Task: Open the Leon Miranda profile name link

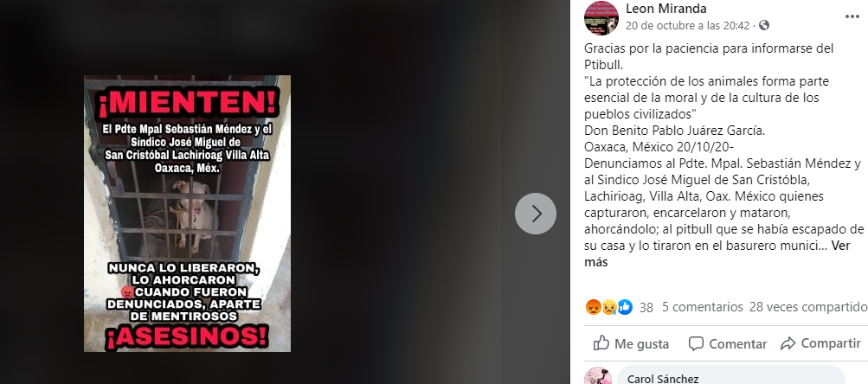Action: coord(666,9)
